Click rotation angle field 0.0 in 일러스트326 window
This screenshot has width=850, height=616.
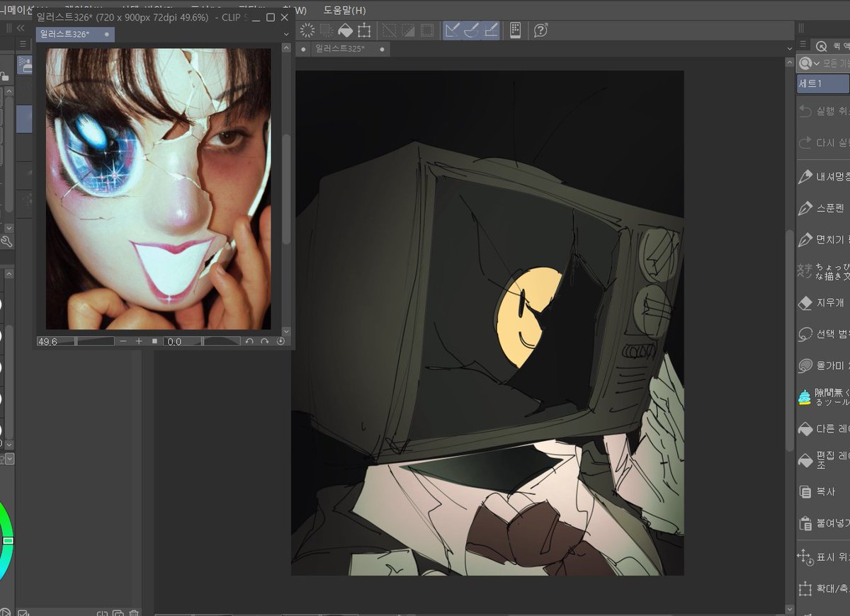coord(174,341)
